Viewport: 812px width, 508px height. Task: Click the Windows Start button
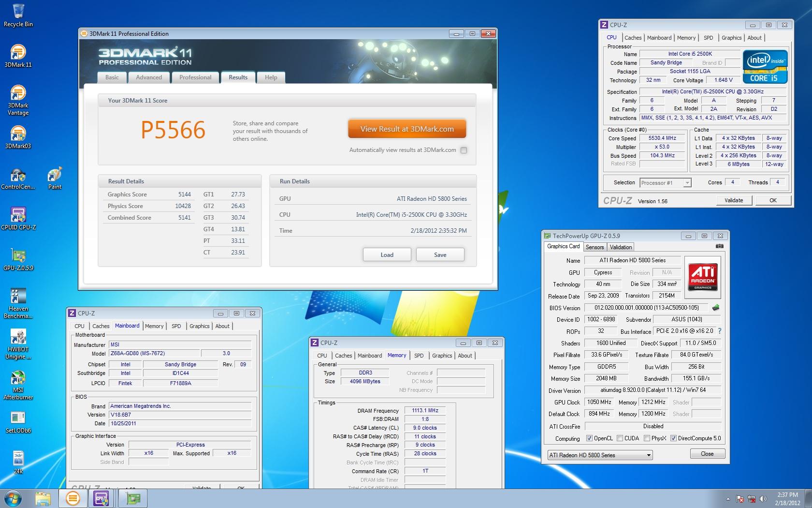(13, 498)
